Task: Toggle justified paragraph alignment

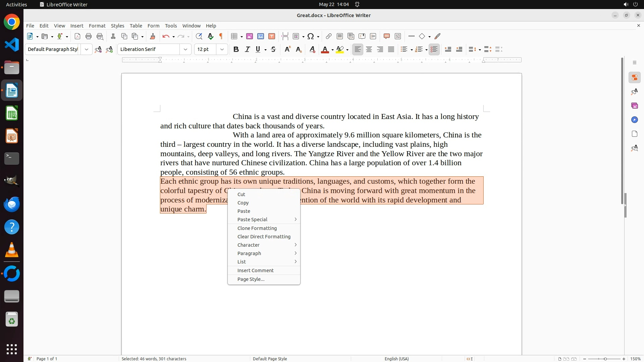Action: (x=391, y=49)
